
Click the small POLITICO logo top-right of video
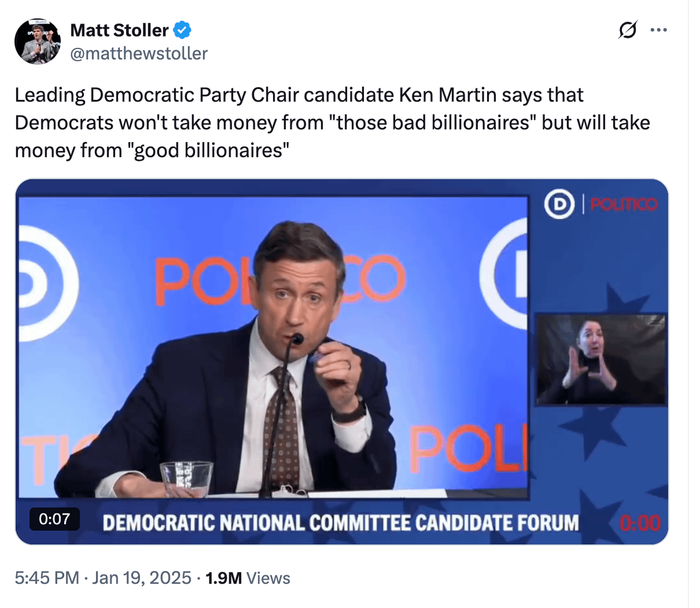click(624, 205)
